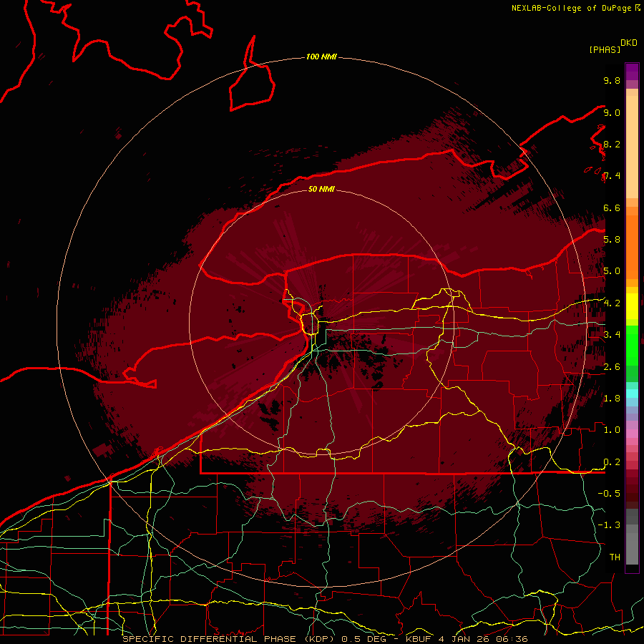Click the 5.0 value on color scale

click(x=612, y=271)
